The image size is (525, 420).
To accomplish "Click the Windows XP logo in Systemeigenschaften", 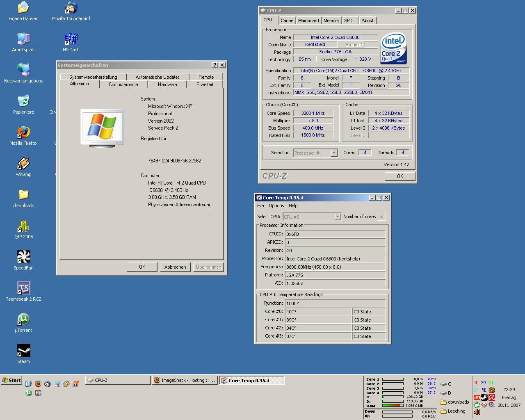I will (102, 128).
